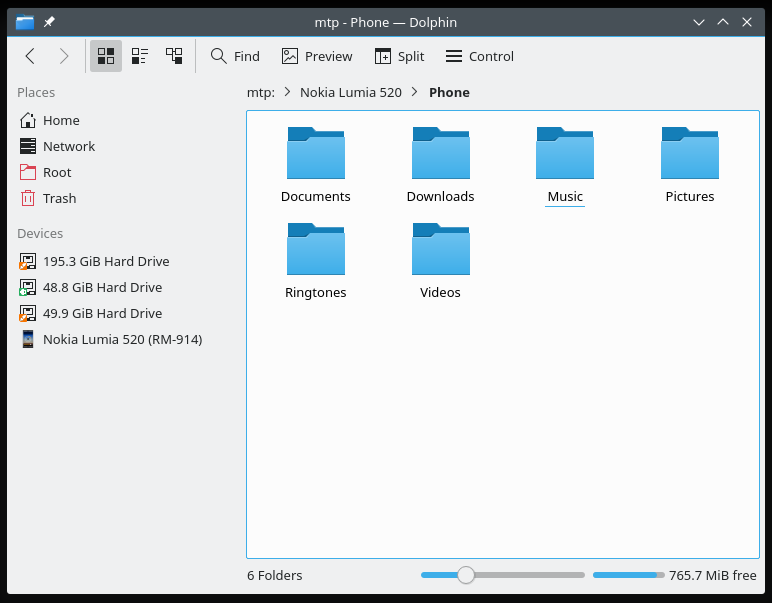Minimize the Dolphin window
This screenshot has height=603, width=772.
[699, 22]
